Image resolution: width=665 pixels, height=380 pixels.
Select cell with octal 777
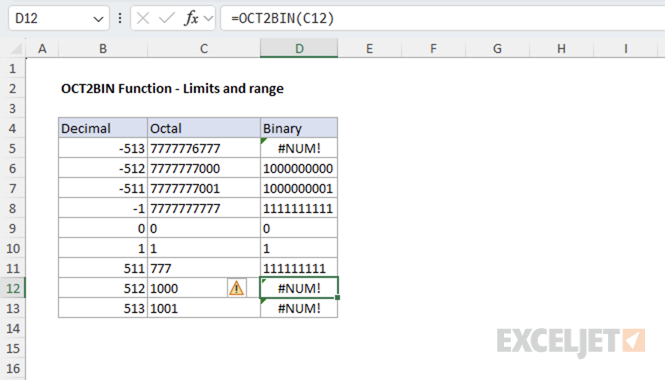tap(204, 268)
